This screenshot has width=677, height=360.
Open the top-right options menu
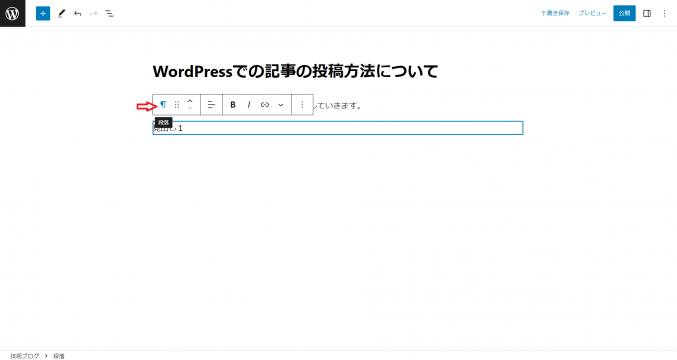point(664,14)
